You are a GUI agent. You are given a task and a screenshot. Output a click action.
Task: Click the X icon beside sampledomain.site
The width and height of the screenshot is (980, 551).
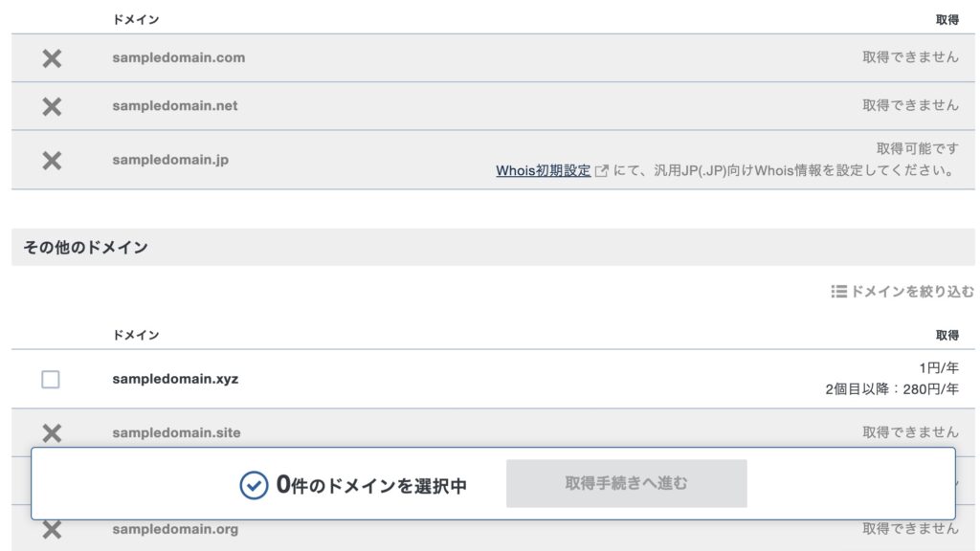coord(52,433)
